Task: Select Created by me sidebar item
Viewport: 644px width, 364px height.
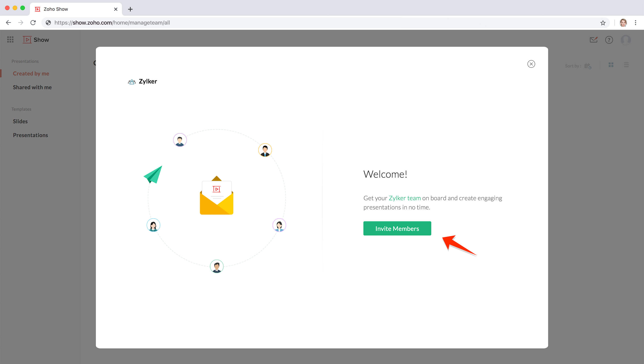Action: tap(31, 73)
